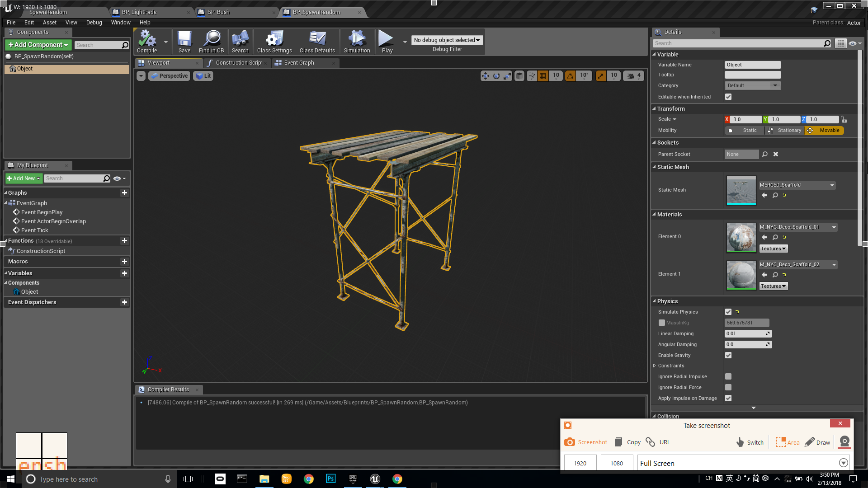Image resolution: width=868 pixels, height=488 pixels.
Task: Select rotate gizmo tool in viewport
Action: pyautogui.click(x=496, y=76)
